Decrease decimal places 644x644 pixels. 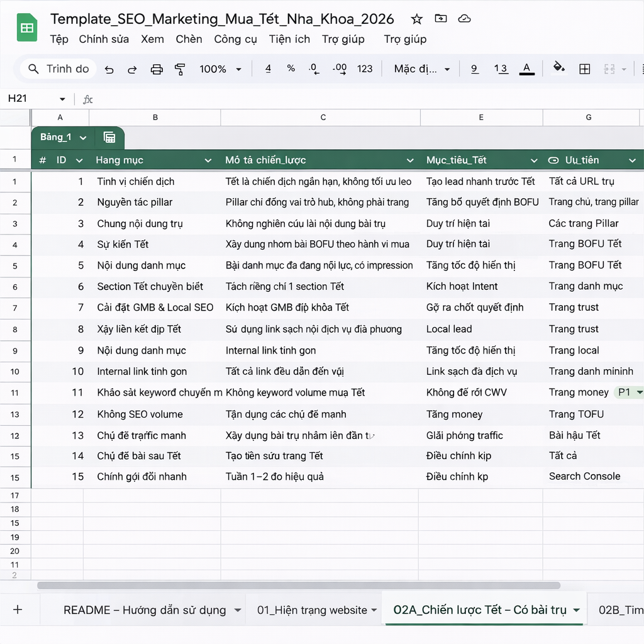point(314,69)
